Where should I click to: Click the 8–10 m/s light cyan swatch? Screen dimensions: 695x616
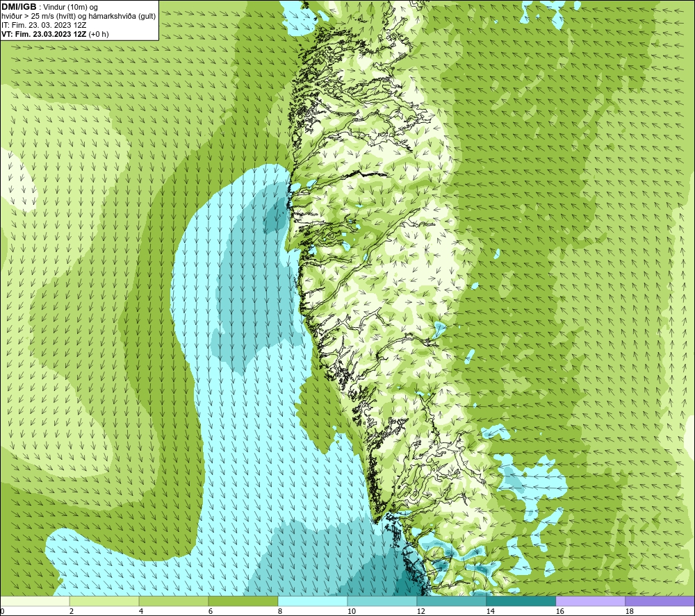pos(313,601)
